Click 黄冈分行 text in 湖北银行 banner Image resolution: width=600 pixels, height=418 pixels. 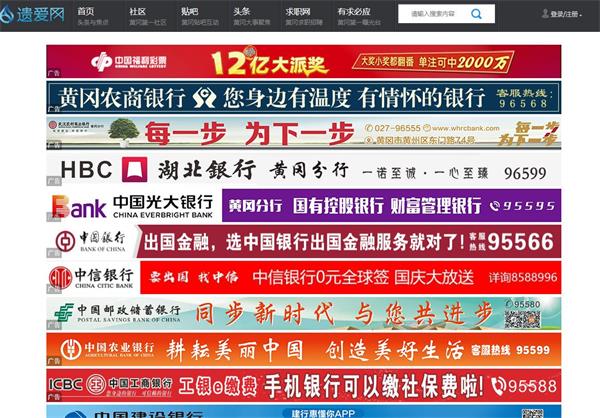click(309, 170)
